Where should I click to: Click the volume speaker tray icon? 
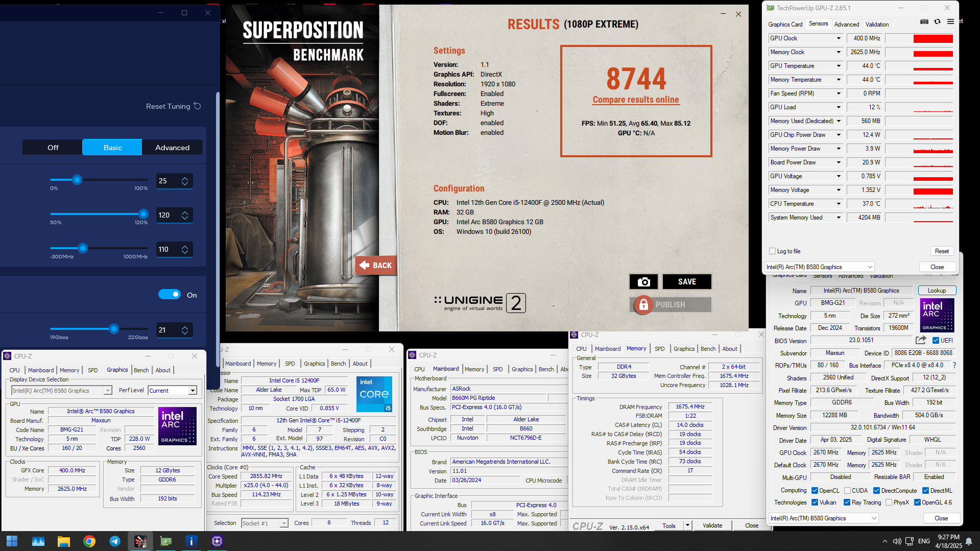897,541
